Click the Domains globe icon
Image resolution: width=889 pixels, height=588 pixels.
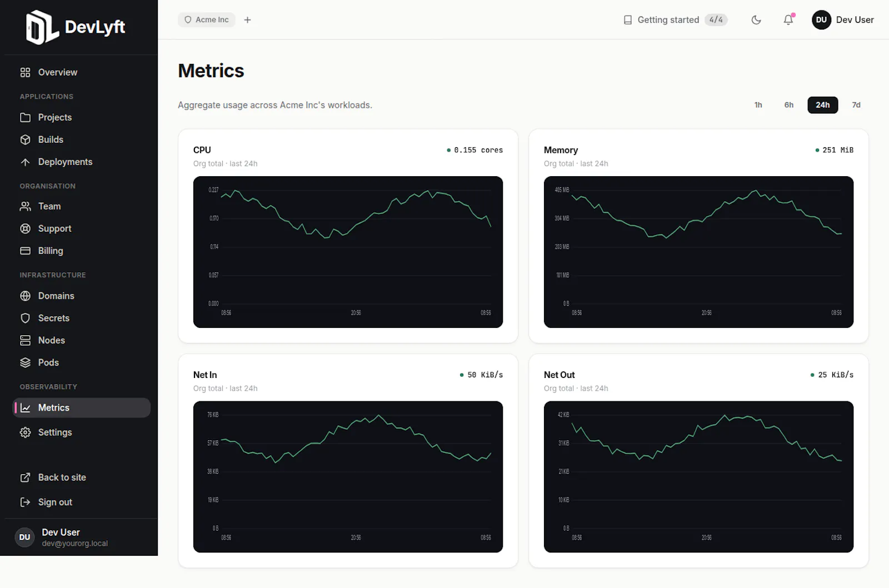[x=25, y=296]
